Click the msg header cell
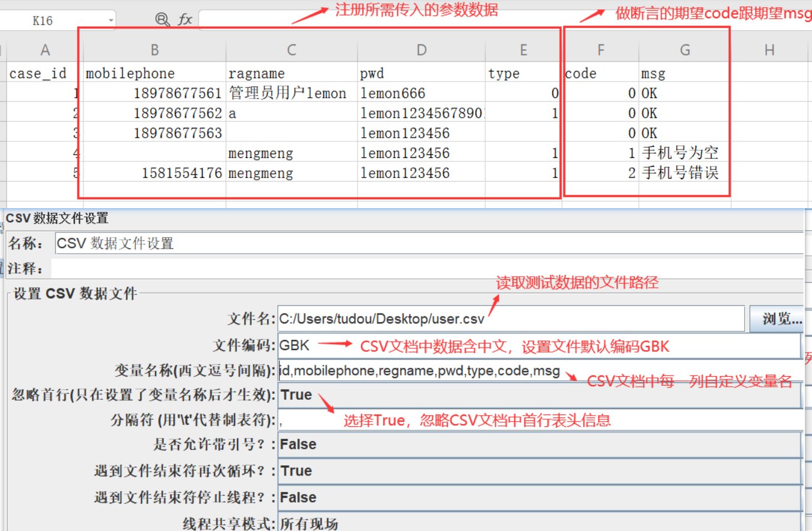 point(684,73)
